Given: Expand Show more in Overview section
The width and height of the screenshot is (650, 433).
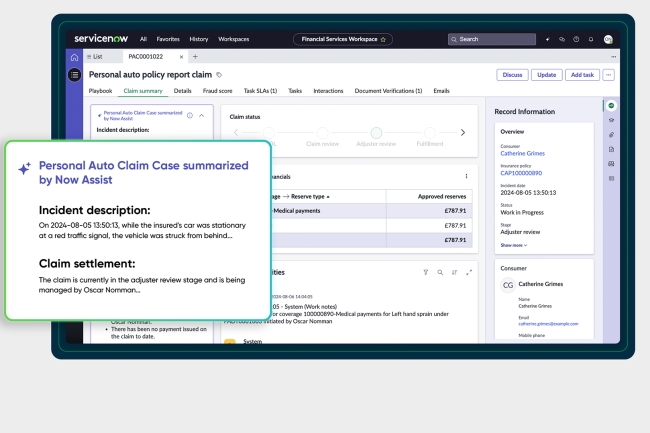Looking at the screenshot, I should click(x=514, y=244).
